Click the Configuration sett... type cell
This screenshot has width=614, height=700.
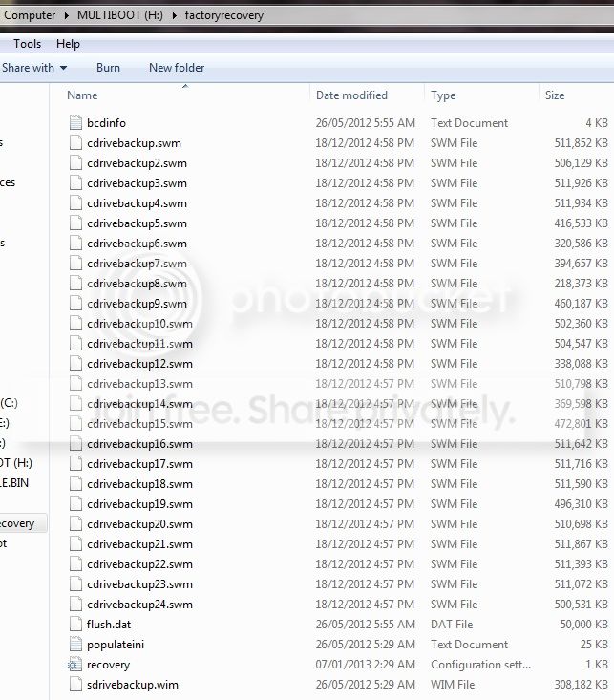pos(480,665)
